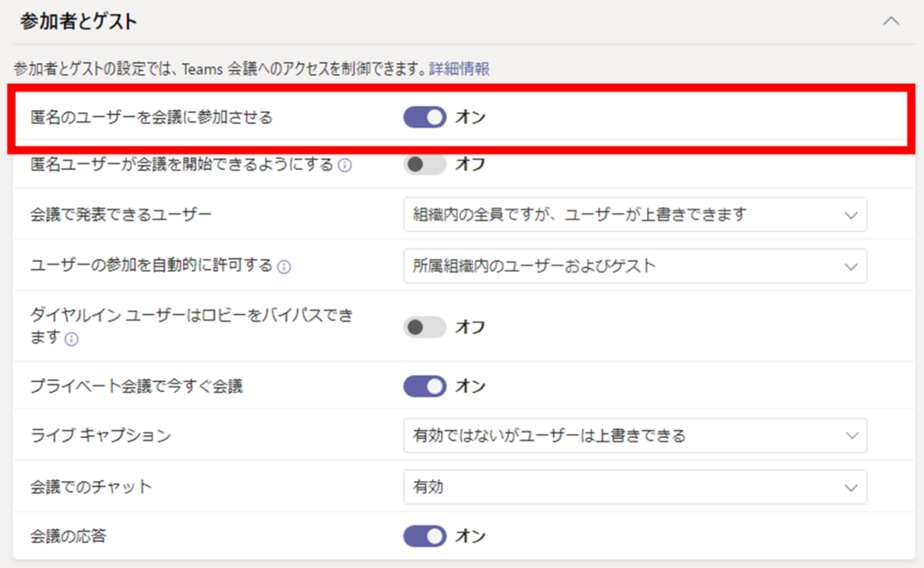
Task: Toggle off the 会議の応答 switch
Action: 424,536
